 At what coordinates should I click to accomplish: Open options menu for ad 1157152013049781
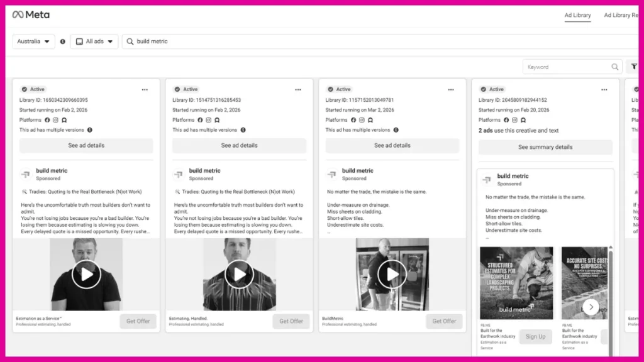(x=451, y=89)
